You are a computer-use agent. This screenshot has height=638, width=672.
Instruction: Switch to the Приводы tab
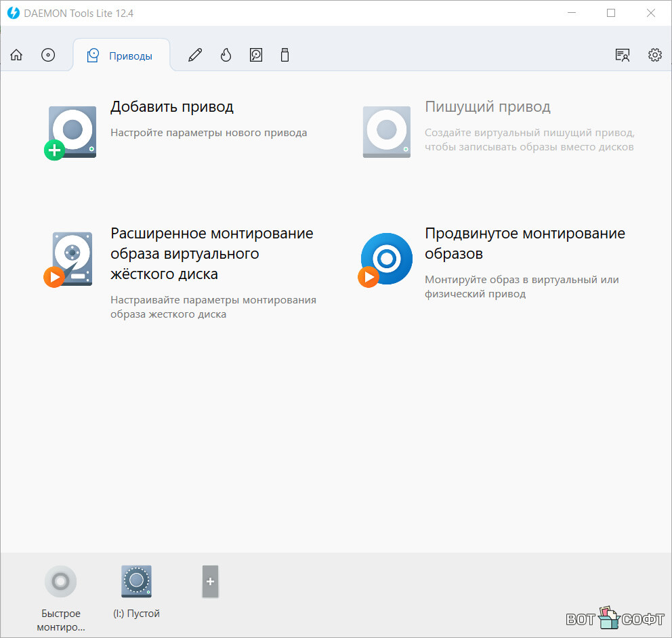(x=121, y=56)
